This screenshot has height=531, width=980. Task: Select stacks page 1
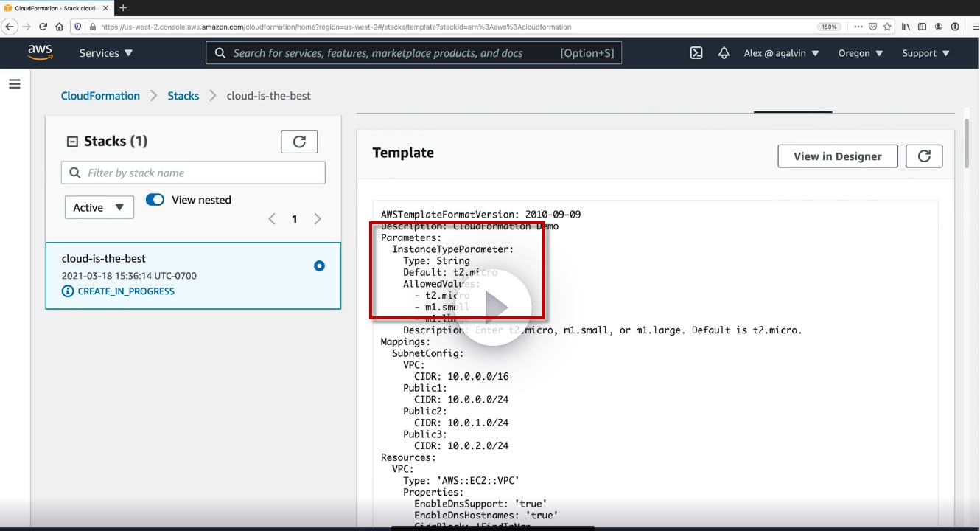click(295, 219)
